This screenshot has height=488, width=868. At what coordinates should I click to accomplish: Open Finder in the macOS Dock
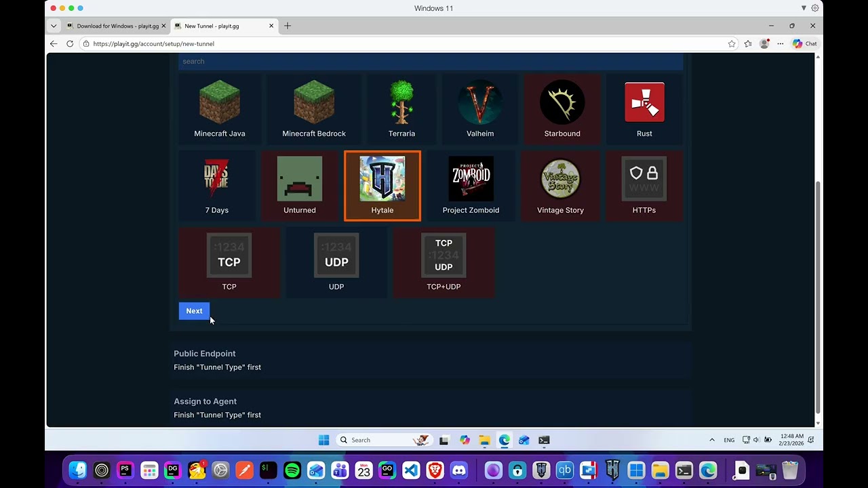point(78,470)
